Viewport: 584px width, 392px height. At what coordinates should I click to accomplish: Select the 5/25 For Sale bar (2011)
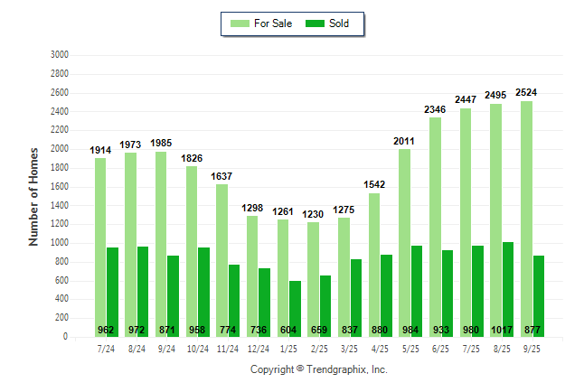click(x=404, y=243)
